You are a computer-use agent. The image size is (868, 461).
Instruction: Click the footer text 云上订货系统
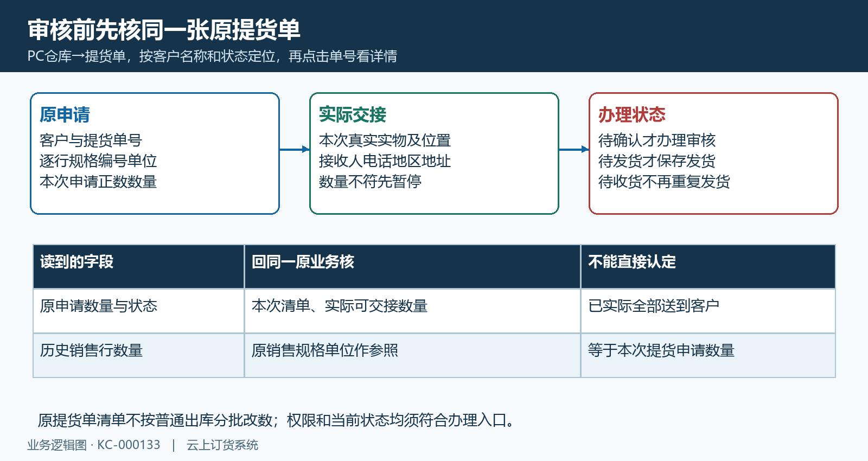(x=222, y=445)
